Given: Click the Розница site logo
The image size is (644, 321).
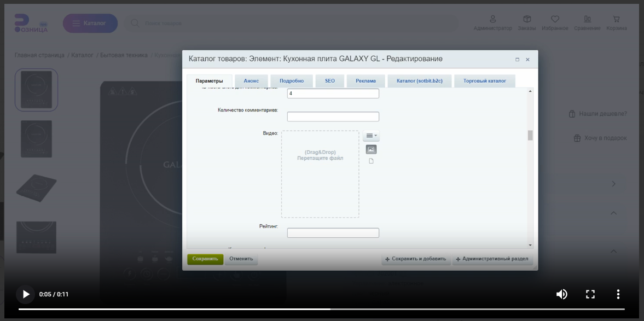Looking at the screenshot, I should tap(31, 23).
